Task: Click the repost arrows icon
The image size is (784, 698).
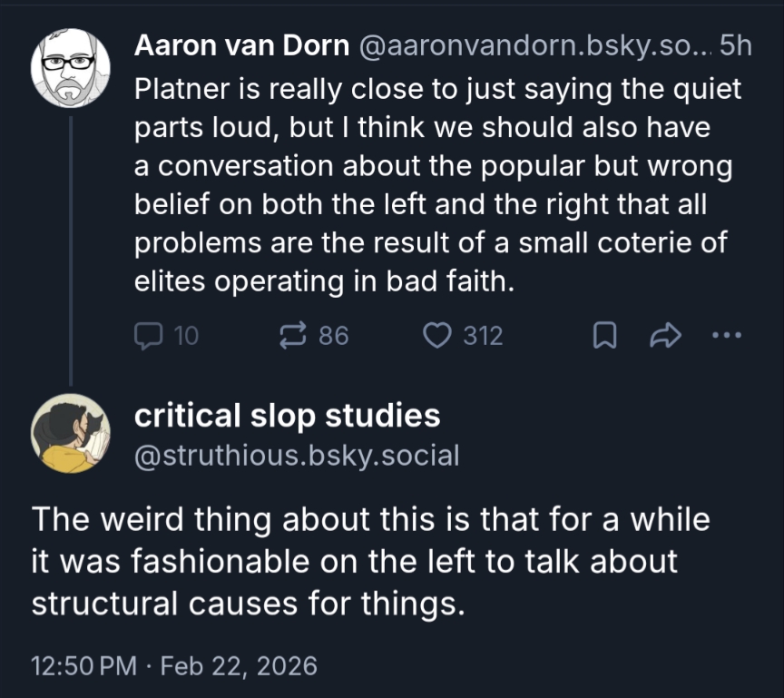Action: [292, 336]
